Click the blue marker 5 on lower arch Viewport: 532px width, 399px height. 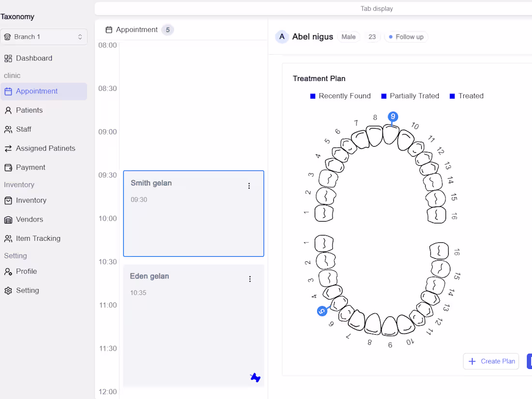click(x=322, y=310)
